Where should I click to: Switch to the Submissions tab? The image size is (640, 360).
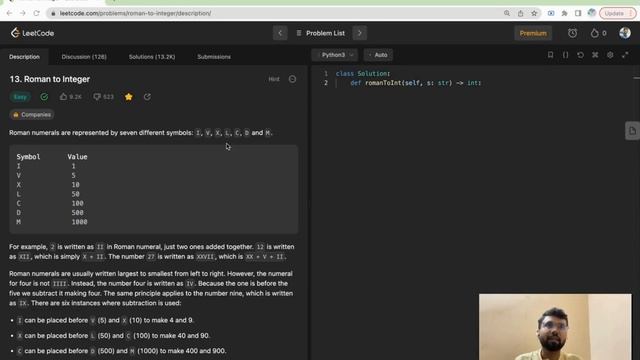[214, 57]
